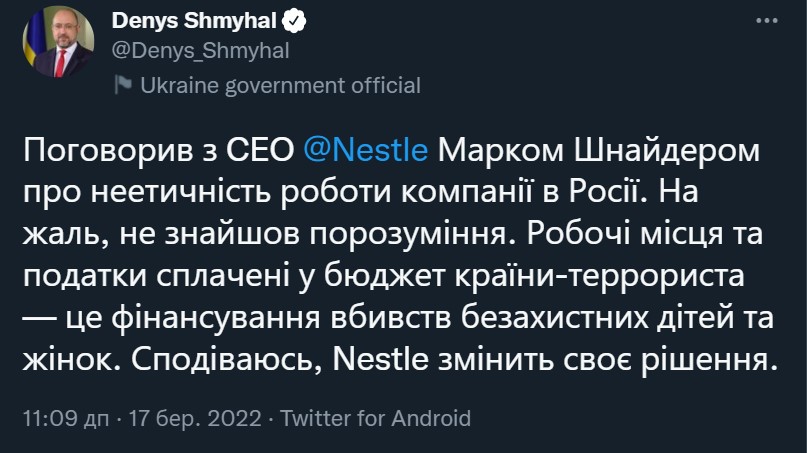This screenshot has height=453, width=807.
Task: Open the three-dot more options menu
Action: point(766,21)
